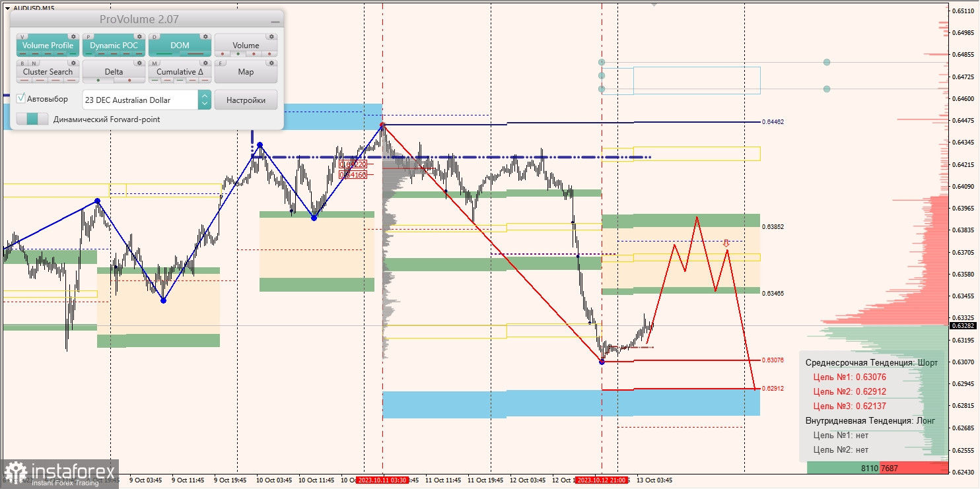
Task: Click the 2023.10.11 03:30 date marker
Action: pos(383,480)
